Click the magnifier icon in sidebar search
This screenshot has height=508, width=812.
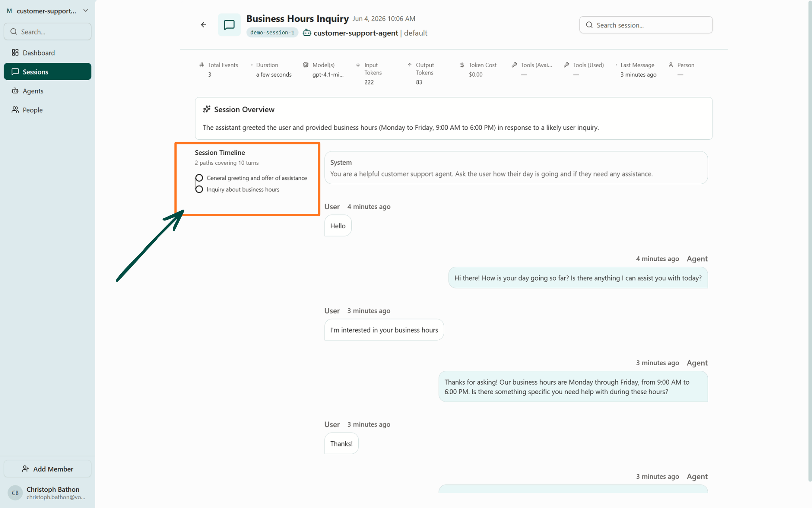point(13,31)
